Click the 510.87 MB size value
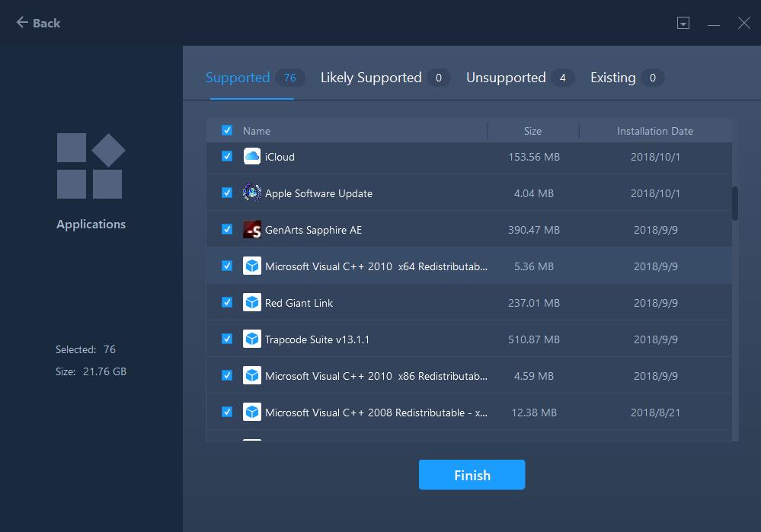Image resolution: width=761 pixels, height=532 pixels. (534, 339)
